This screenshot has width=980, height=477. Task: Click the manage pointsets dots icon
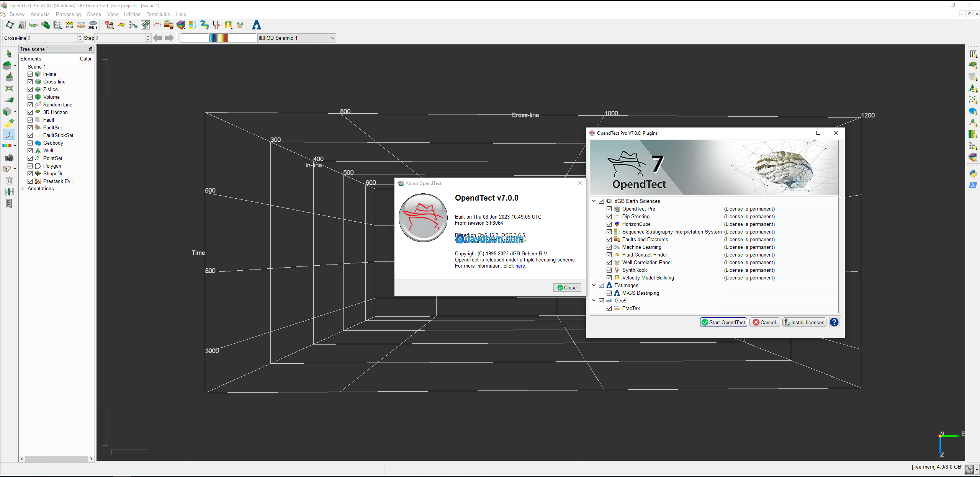coord(973,100)
